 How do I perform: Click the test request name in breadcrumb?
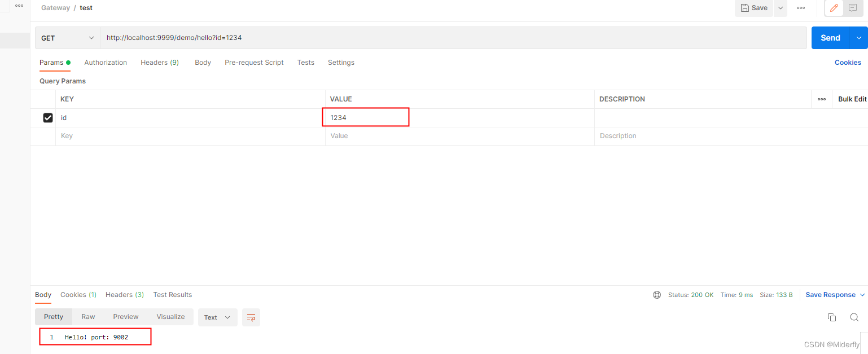point(86,8)
